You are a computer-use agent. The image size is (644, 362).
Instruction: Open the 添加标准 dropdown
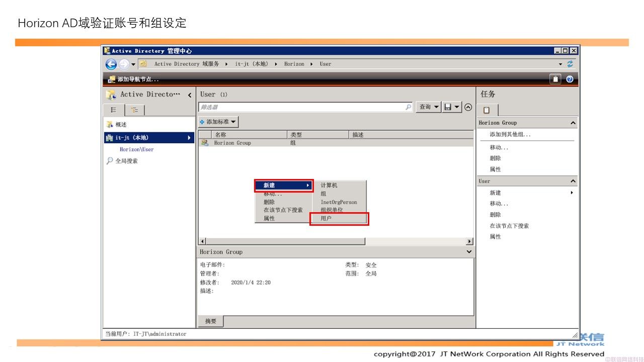click(x=218, y=122)
